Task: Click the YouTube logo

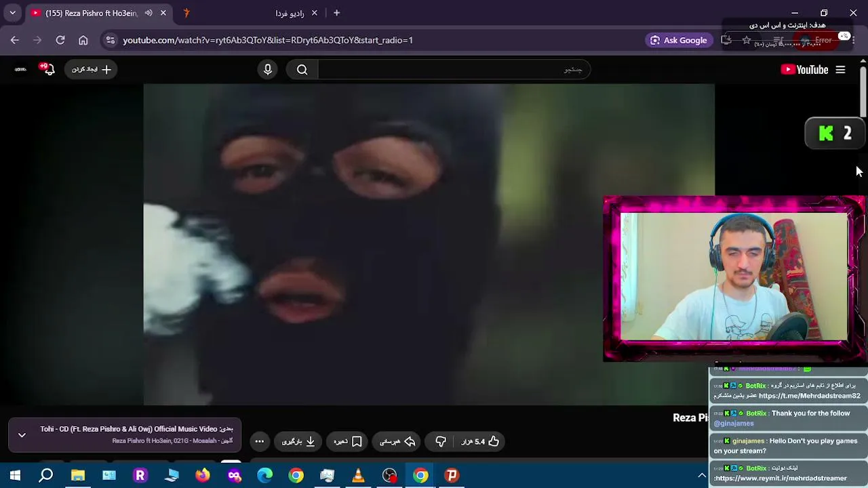Action: coord(804,69)
